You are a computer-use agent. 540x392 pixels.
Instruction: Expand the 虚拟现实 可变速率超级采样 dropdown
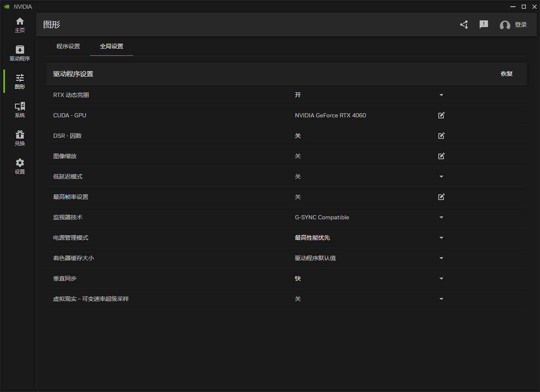(441, 299)
